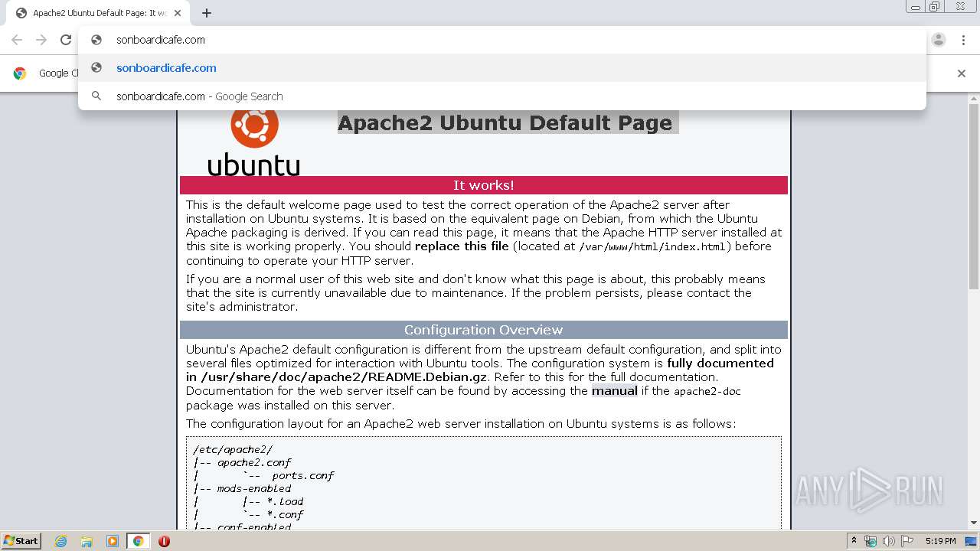Open the Windows Start menu
980x551 pixels.
[x=21, y=540]
